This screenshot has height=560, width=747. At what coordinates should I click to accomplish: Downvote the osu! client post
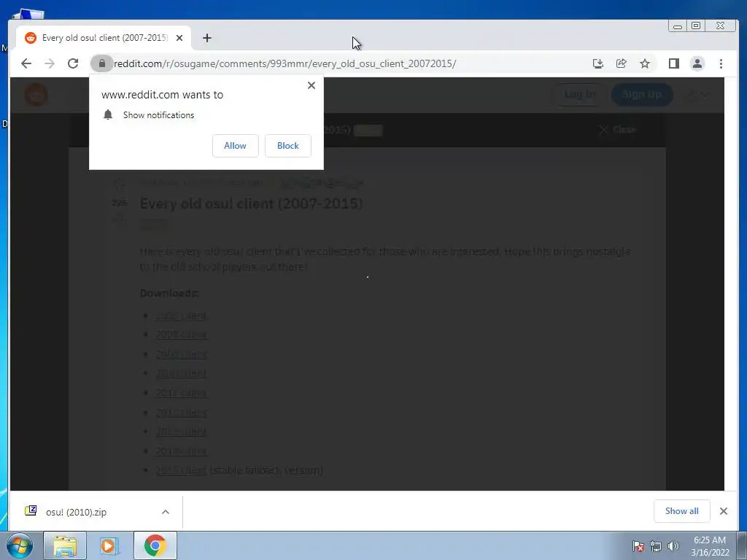point(120,219)
